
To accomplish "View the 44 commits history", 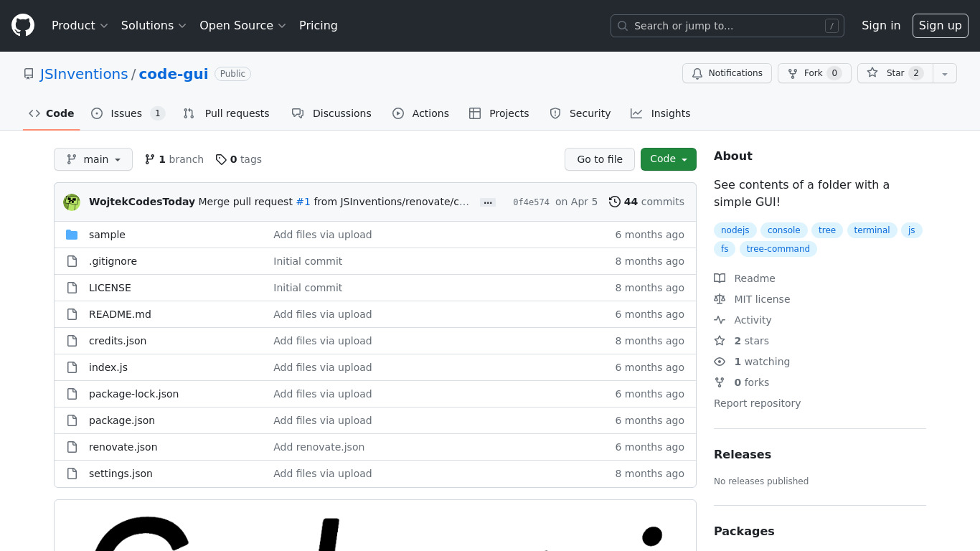I will click(646, 202).
